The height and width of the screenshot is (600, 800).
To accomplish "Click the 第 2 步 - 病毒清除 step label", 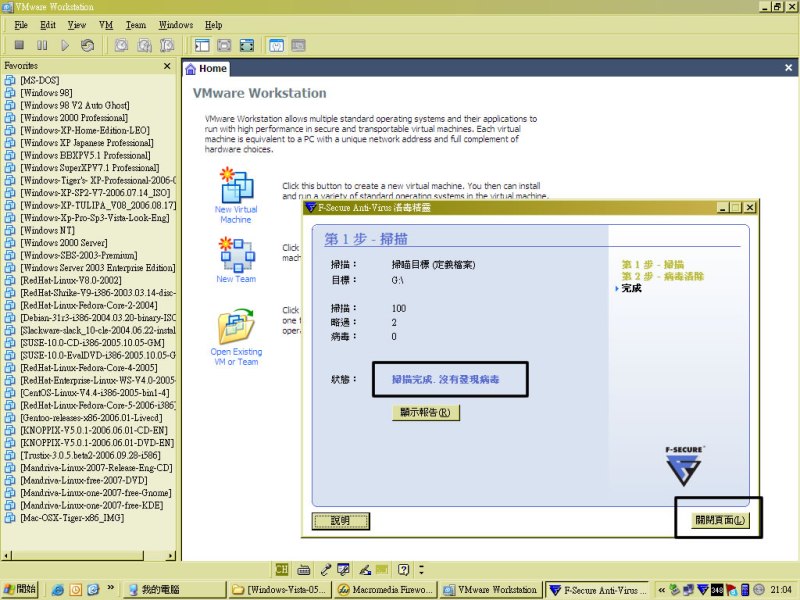I will tap(662, 277).
